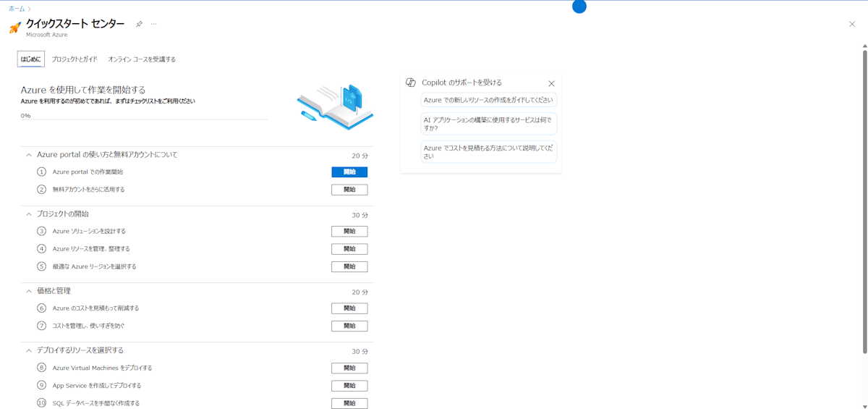
Task: Collapse the プロジェクトの開始 section
Action: tap(29, 214)
